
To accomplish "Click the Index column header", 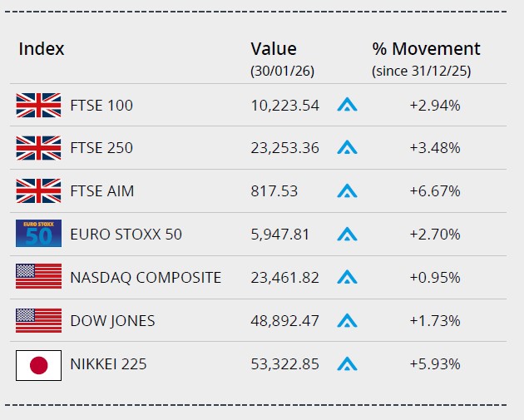I will coord(42,49).
